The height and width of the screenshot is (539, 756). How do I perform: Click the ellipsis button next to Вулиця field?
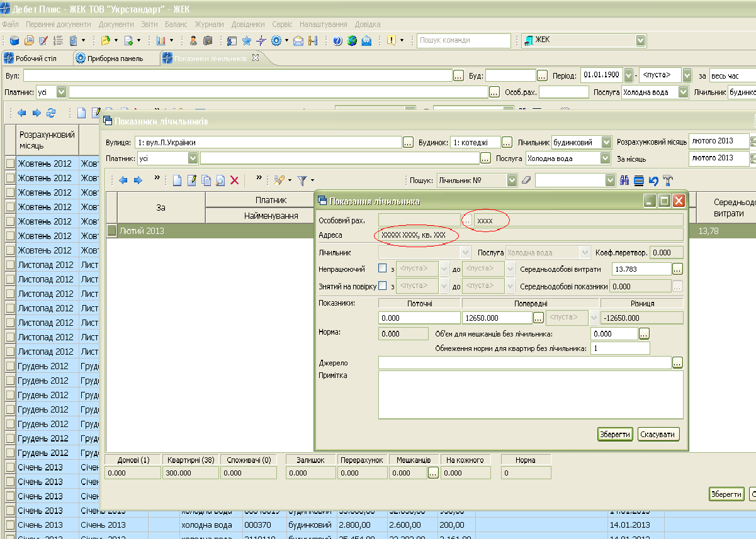[x=409, y=142]
